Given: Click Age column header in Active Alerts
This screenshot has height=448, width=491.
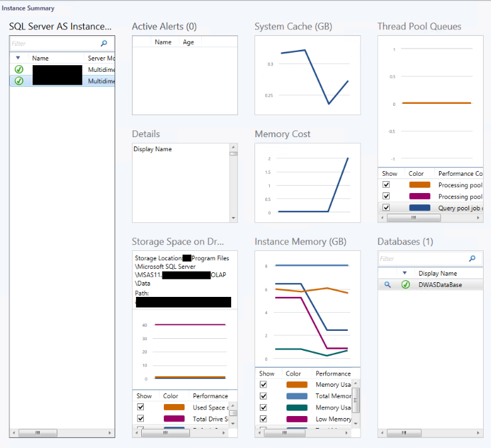Looking at the screenshot, I should [189, 42].
